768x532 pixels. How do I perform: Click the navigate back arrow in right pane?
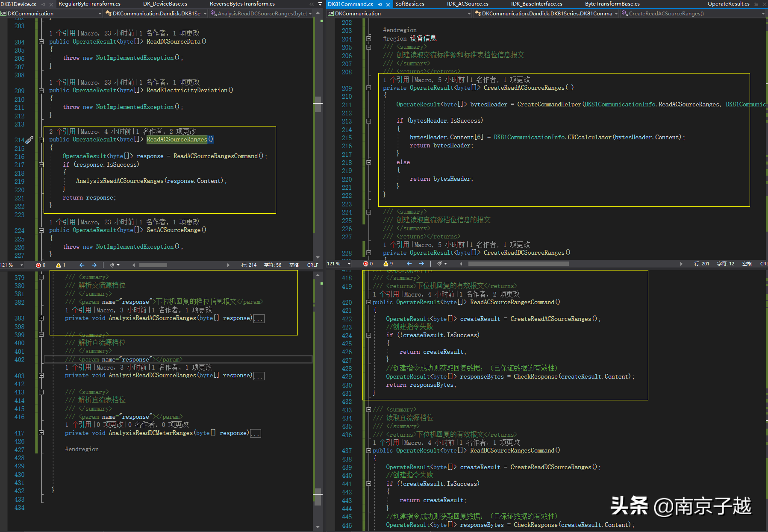point(409,264)
